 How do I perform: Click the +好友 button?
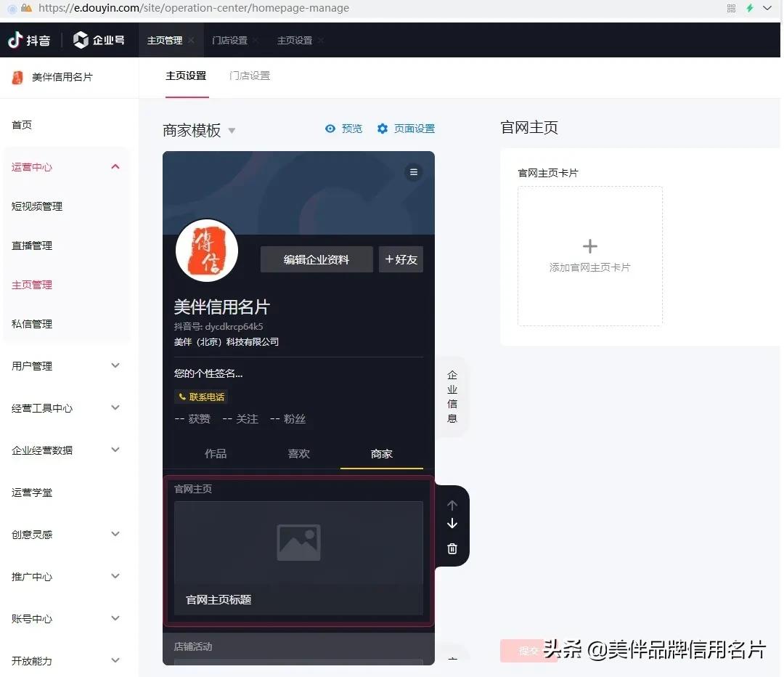[x=401, y=259]
